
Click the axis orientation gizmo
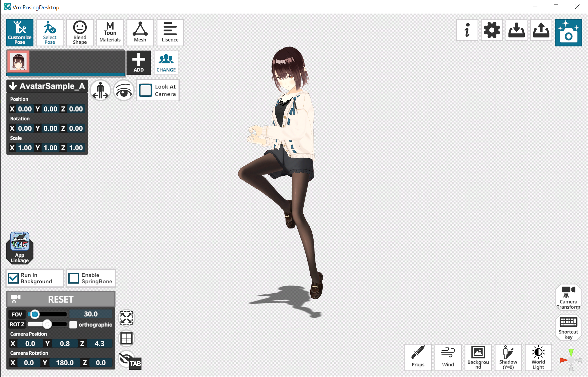click(x=571, y=360)
